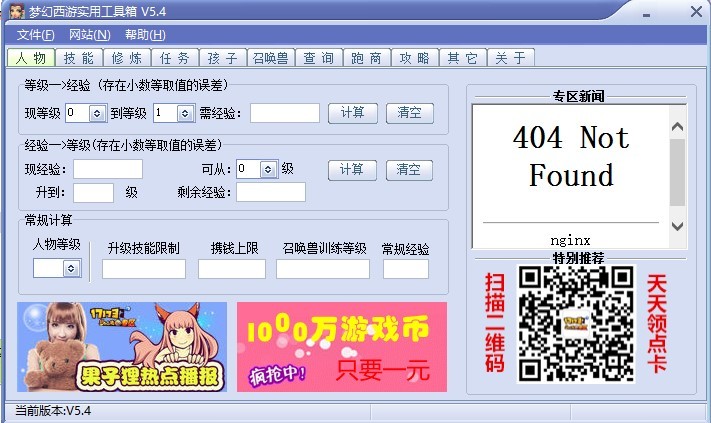Click 清空 button in 经验→等级 section
Screen dimensions: 711x423
coord(410,169)
